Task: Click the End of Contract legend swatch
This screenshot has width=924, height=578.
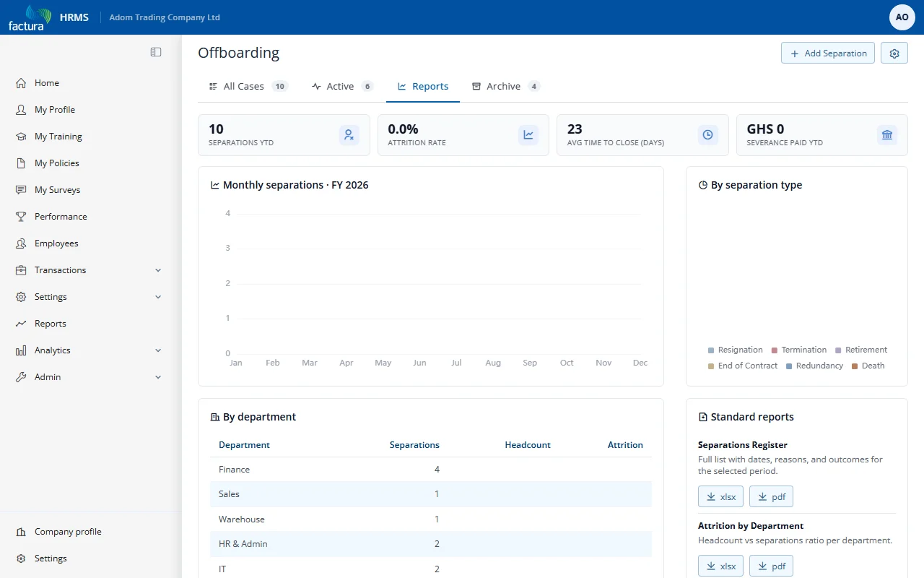Action: 712,366
